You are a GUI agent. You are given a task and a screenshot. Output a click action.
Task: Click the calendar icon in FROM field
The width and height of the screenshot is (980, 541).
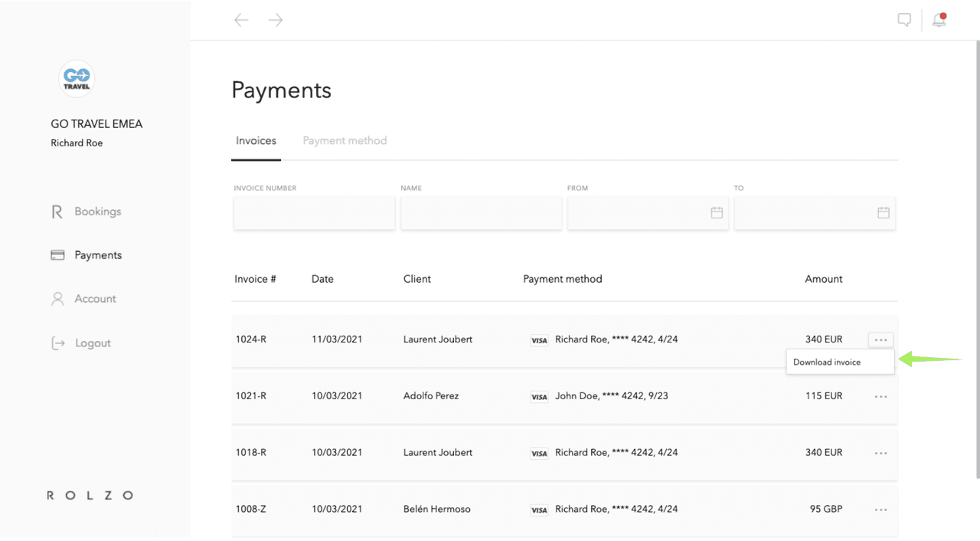717,212
